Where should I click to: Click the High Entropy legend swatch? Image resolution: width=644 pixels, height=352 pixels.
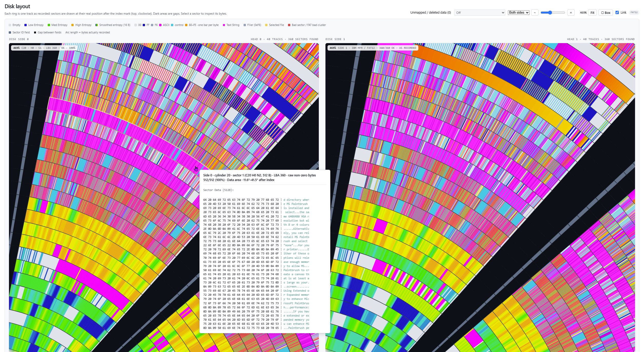coord(72,25)
